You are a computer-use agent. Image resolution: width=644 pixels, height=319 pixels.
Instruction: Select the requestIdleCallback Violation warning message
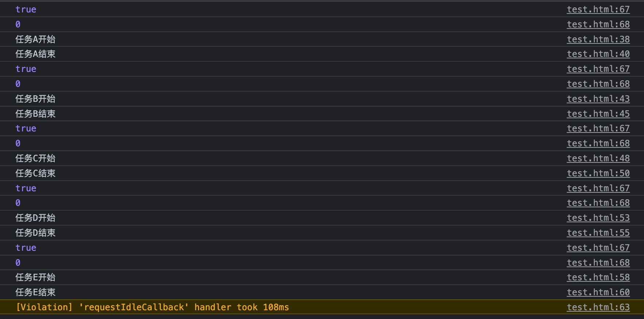click(x=152, y=307)
